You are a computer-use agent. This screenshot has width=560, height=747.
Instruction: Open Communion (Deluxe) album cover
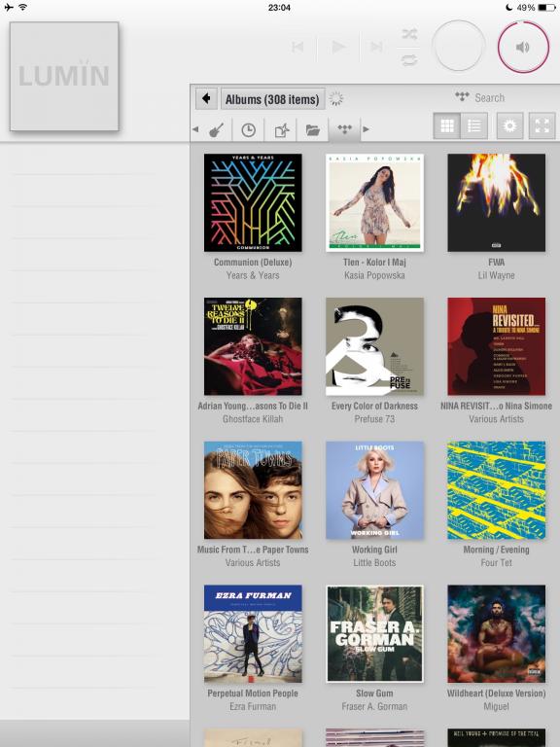(253, 202)
